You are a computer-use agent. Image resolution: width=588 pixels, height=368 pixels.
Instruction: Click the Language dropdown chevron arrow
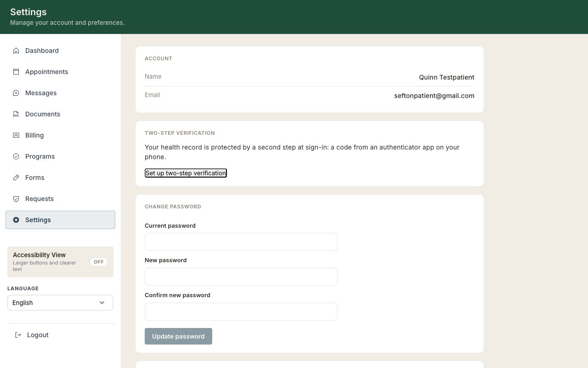(102, 303)
